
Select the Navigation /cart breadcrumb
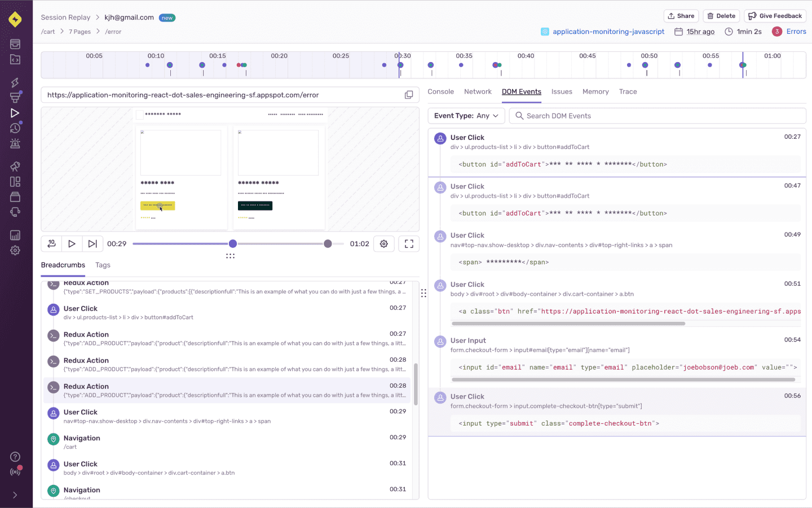point(227,442)
